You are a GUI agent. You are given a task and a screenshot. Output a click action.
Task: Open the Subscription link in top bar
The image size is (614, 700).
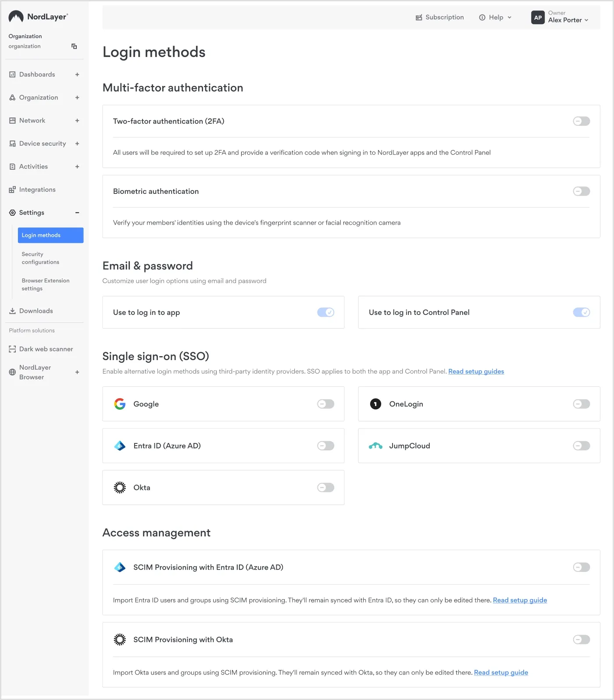point(444,18)
